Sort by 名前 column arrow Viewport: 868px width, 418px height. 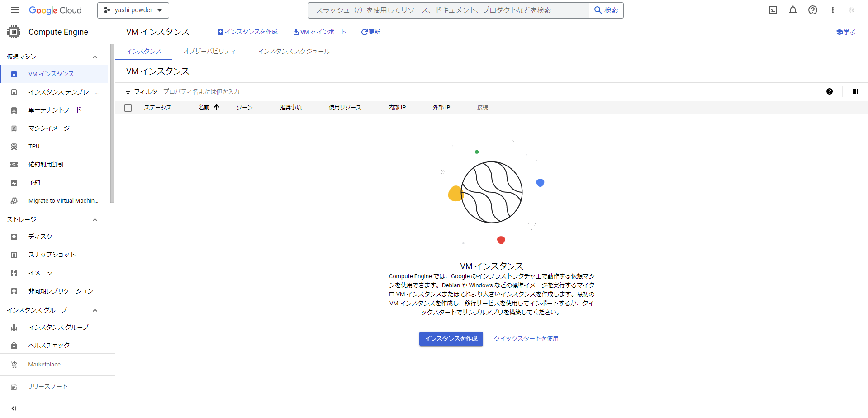tap(217, 108)
